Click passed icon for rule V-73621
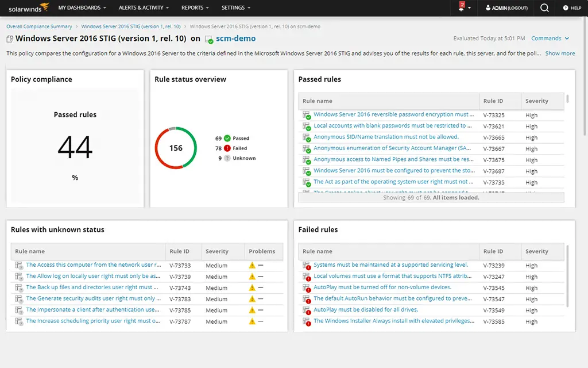The width and height of the screenshot is (588, 368). 307,126
